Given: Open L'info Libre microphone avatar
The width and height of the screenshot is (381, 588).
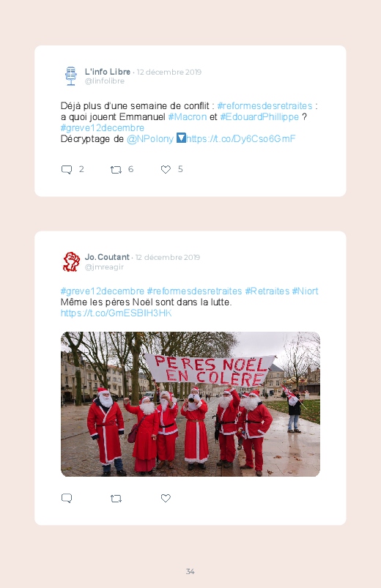Looking at the screenshot, I should coord(71,75).
